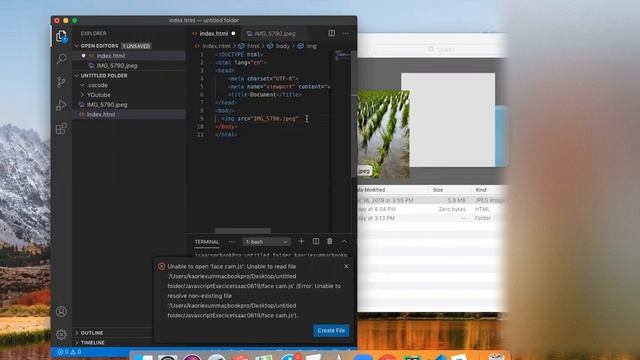Open IMG_5790.jpeg in folder tree

107,104
